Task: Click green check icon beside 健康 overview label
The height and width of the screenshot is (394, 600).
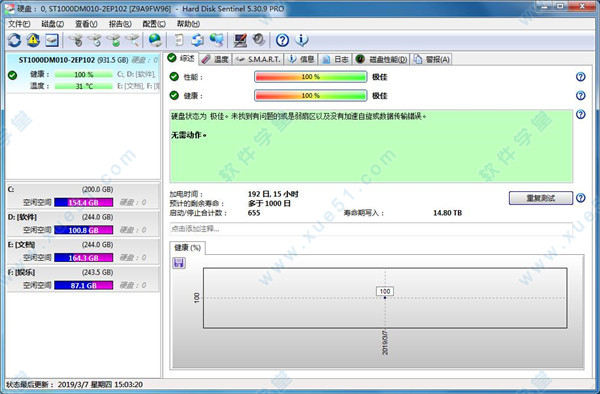Action: coord(174,95)
